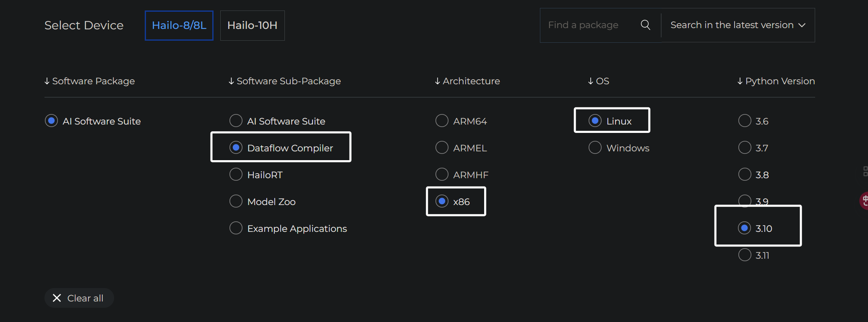Open the Search in the latest version dropdown
This screenshot has height=322, width=868.
click(x=738, y=25)
